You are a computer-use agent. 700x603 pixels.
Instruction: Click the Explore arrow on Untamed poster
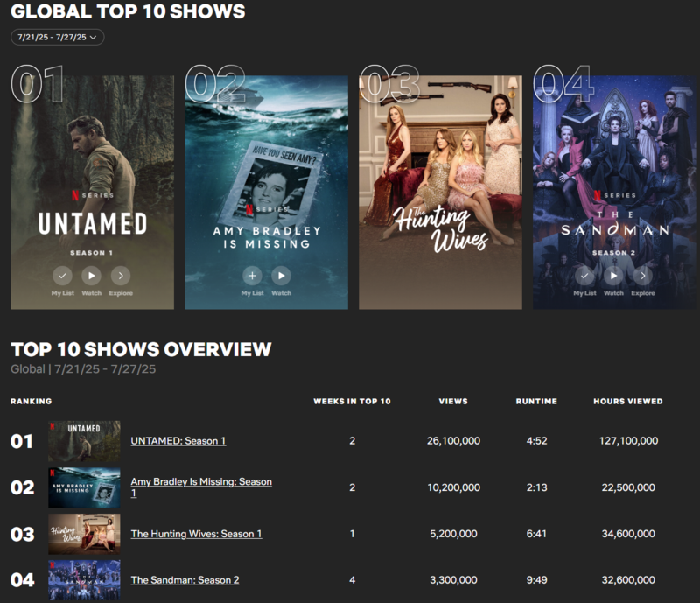121,276
